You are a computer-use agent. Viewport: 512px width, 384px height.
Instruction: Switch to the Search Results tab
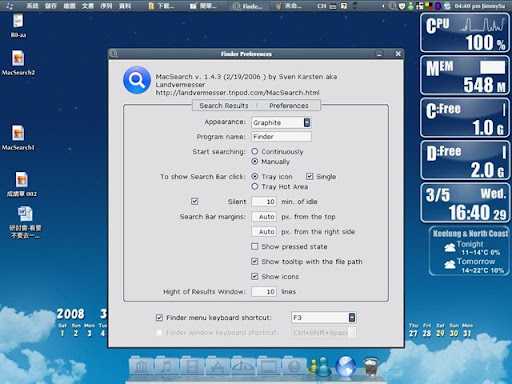224,106
